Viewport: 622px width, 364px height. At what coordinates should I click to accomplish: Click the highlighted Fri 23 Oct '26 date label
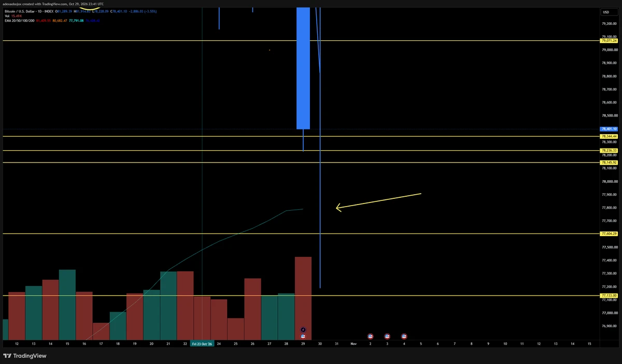pyautogui.click(x=202, y=344)
